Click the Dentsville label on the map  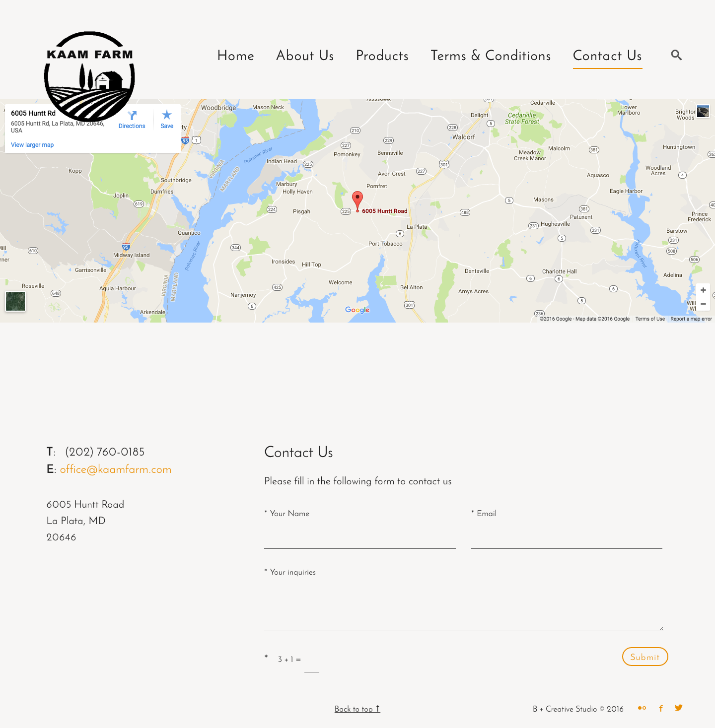tap(477, 271)
